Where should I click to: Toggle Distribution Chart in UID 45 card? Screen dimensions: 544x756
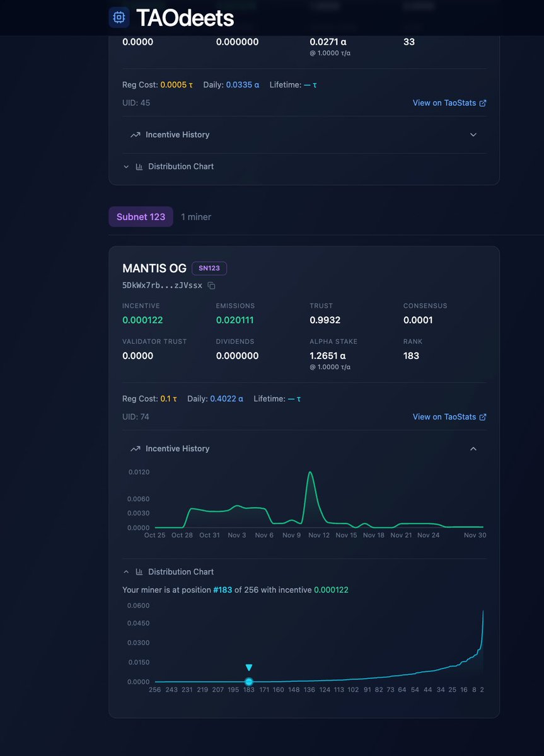[304, 166]
